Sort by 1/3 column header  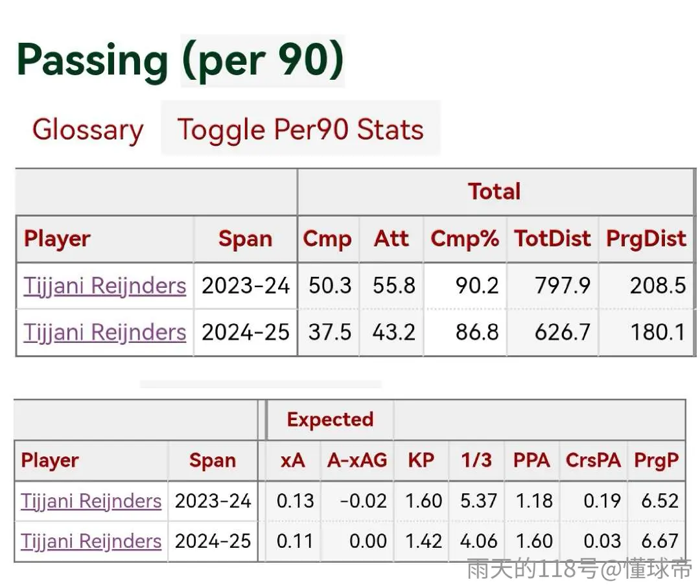(x=476, y=460)
